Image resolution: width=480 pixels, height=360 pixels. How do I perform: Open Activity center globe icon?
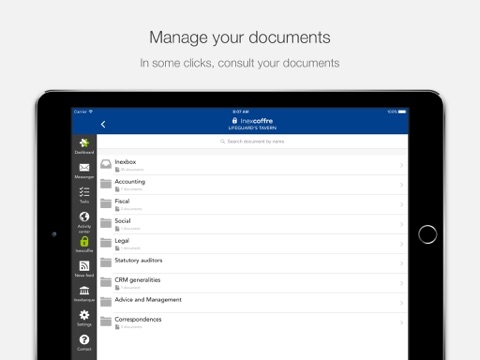(x=84, y=217)
